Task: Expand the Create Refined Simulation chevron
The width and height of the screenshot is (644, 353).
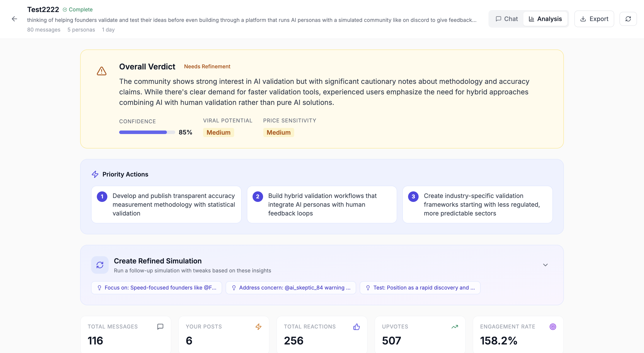Action: pos(545,265)
